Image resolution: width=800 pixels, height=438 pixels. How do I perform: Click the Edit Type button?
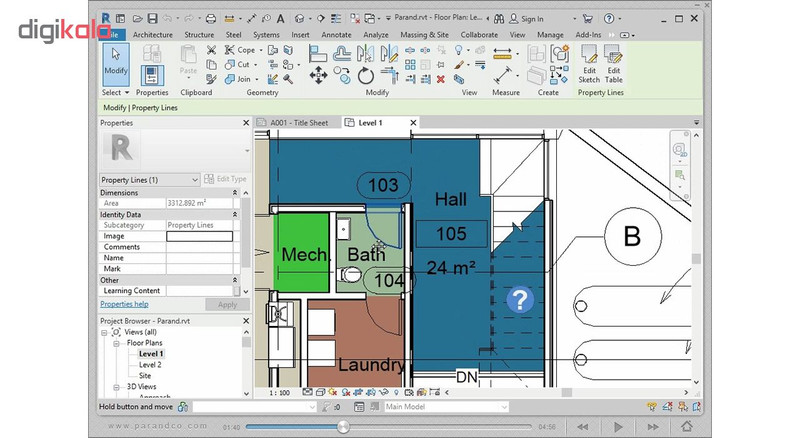click(225, 179)
